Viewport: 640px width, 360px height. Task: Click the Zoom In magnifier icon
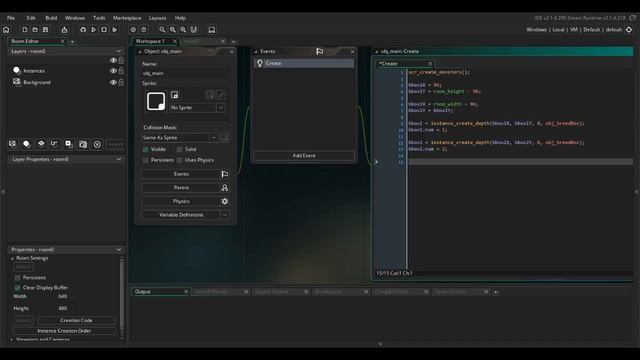(183, 30)
